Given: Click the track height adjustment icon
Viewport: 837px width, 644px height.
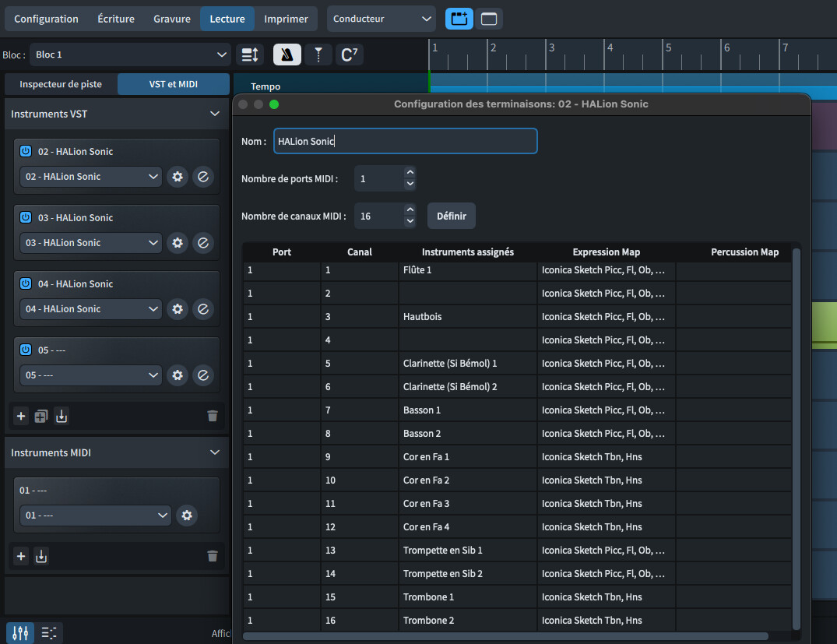Looking at the screenshot, I should click(x=250, y=55).
